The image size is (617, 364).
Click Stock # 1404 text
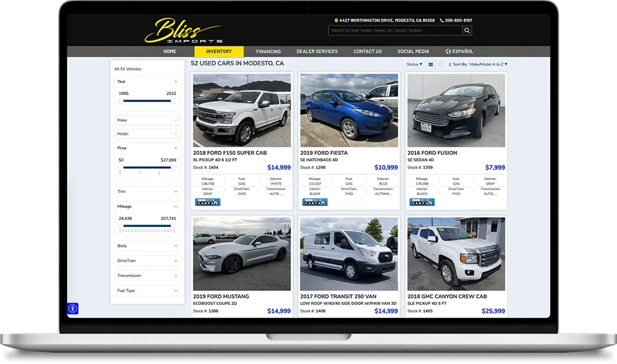pos(205,167)
